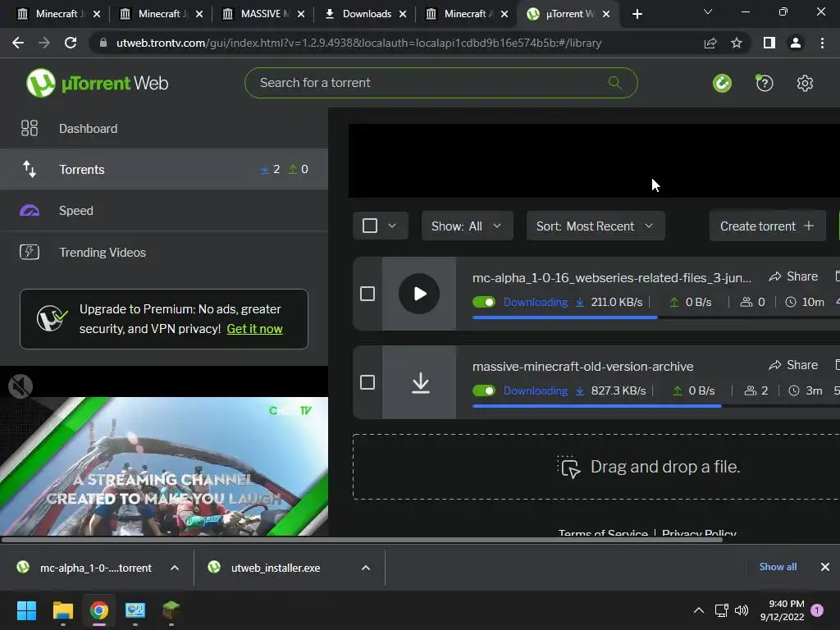The image size is (840, 630).
Task: Share the mc-alpha torrent
Action: (793, 276)
